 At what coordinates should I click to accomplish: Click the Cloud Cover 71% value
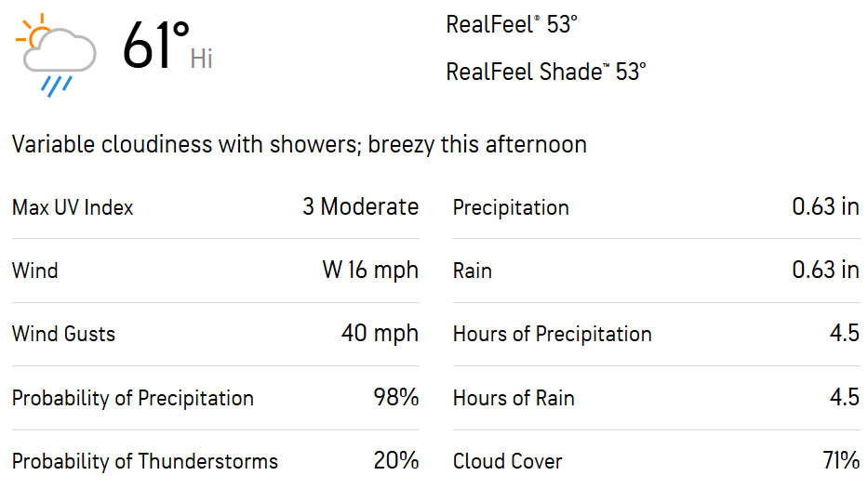click(841, 460)
